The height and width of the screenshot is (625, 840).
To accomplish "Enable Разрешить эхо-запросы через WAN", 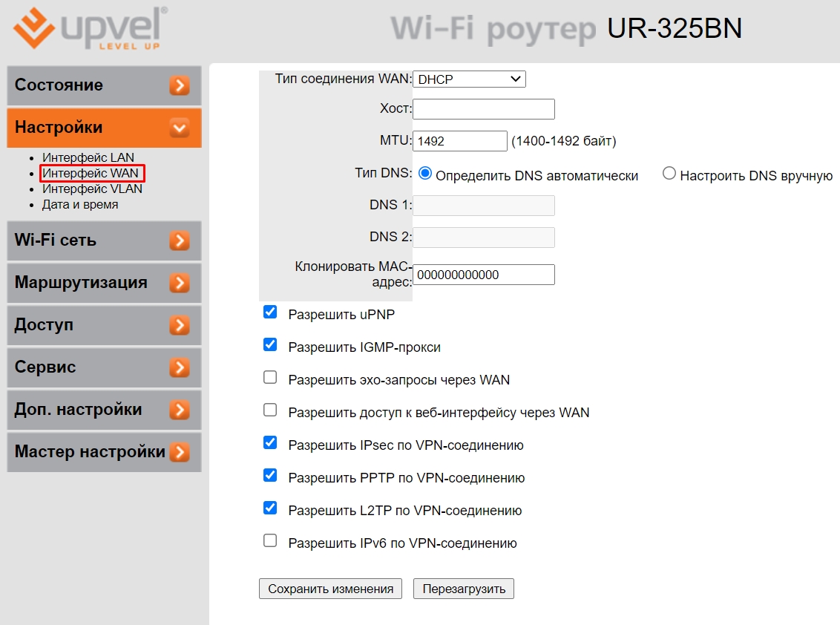I will [270, 377].
